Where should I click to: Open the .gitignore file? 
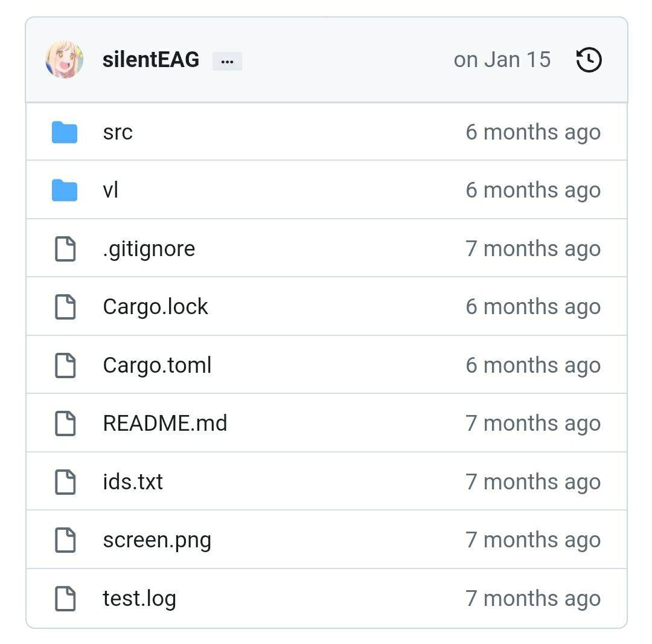tap(149, 249)
